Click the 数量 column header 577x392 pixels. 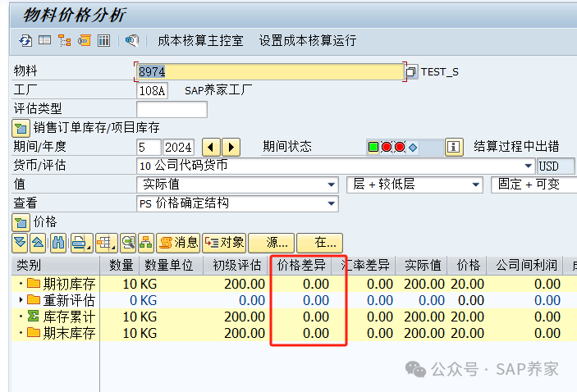click(120, 266)
